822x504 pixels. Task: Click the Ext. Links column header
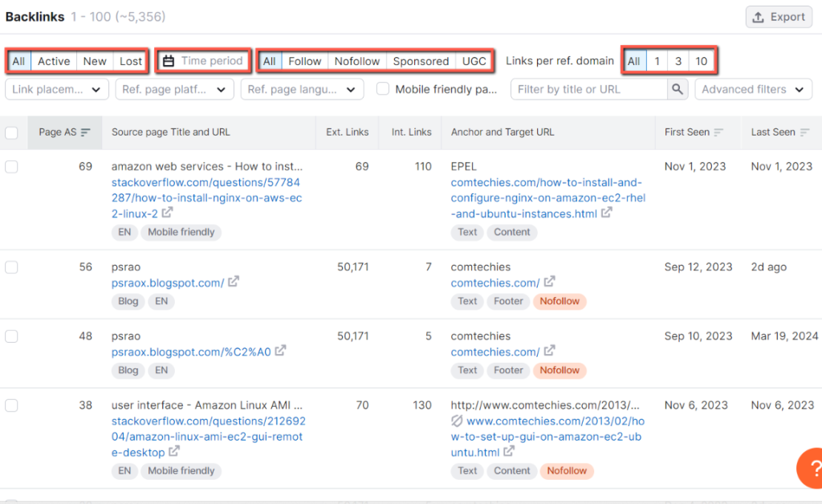(347, 132)
